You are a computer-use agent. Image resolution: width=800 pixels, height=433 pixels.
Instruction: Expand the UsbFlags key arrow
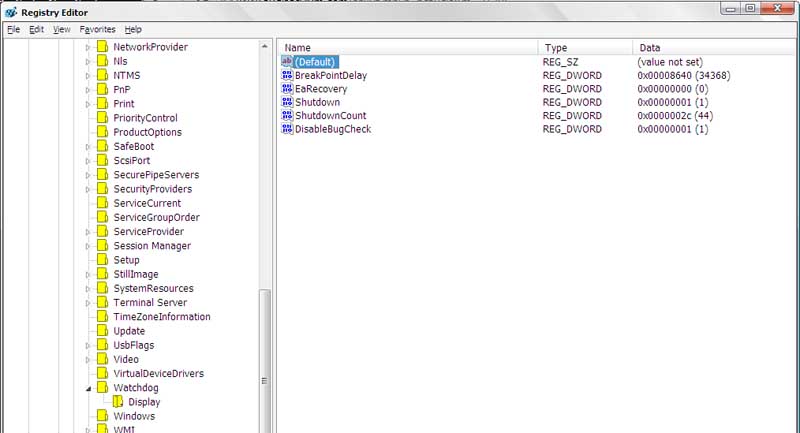[88, 346]
